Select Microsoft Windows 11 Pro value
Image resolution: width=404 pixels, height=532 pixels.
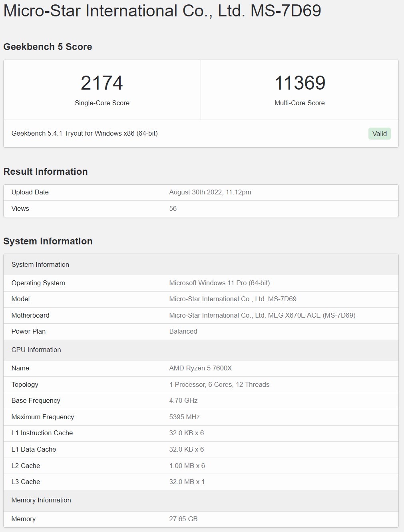[219, 283]
